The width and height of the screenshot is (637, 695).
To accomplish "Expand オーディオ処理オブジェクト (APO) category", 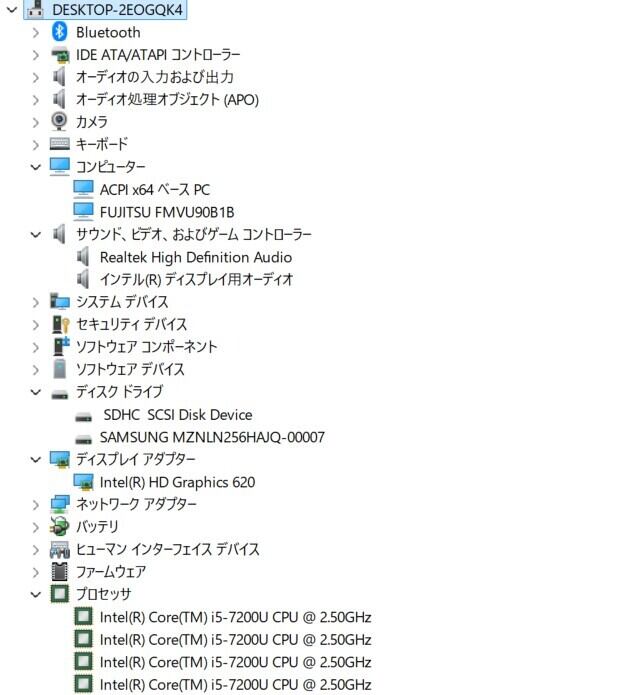I will (x=36, y=100).
